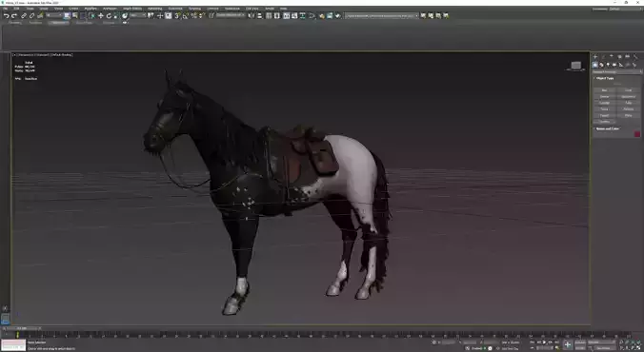The height and width of the screenshot is (352, 644).
Task: Collapse the Object Type rollout
Action: coord(605,78)
